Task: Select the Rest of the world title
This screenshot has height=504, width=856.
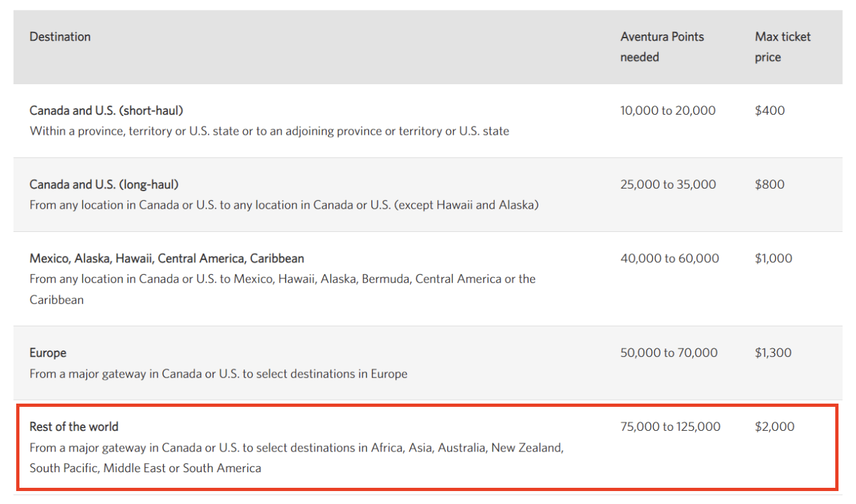Action: (74, 427)
